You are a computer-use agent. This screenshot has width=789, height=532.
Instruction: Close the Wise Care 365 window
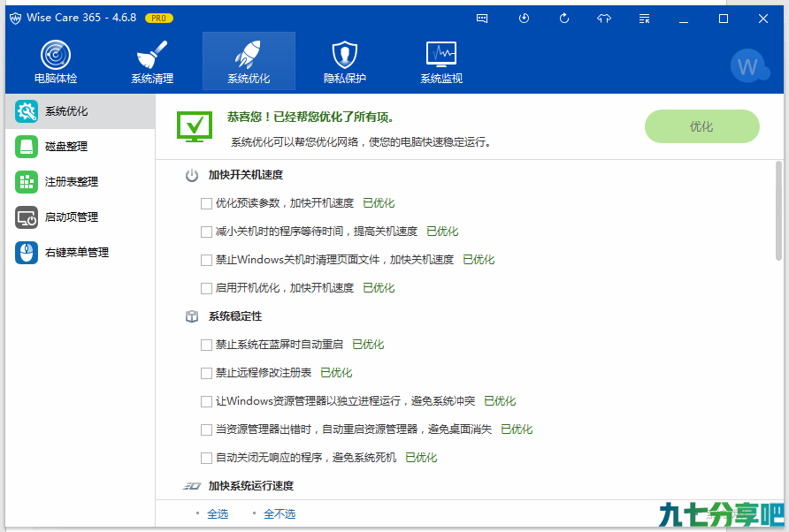(x=762, y=19)
